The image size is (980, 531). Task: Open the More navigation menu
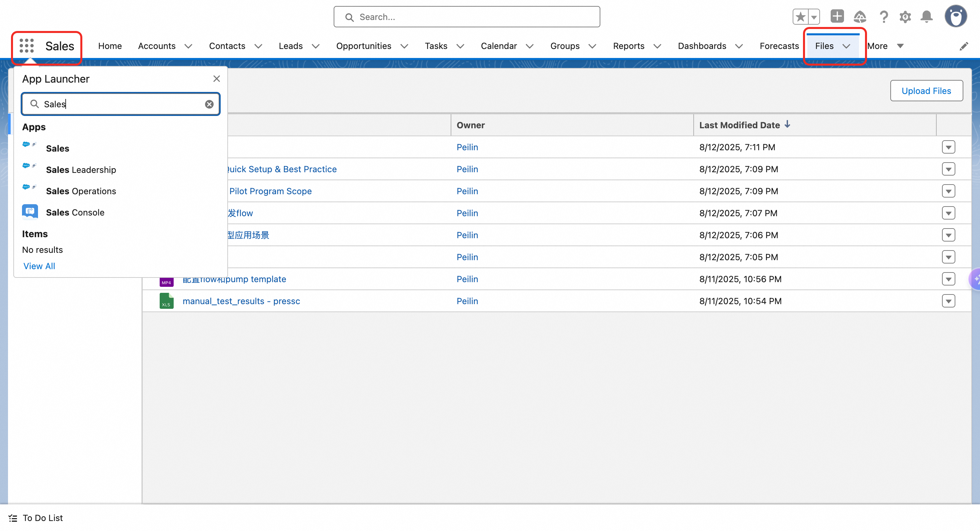[885, 46]
